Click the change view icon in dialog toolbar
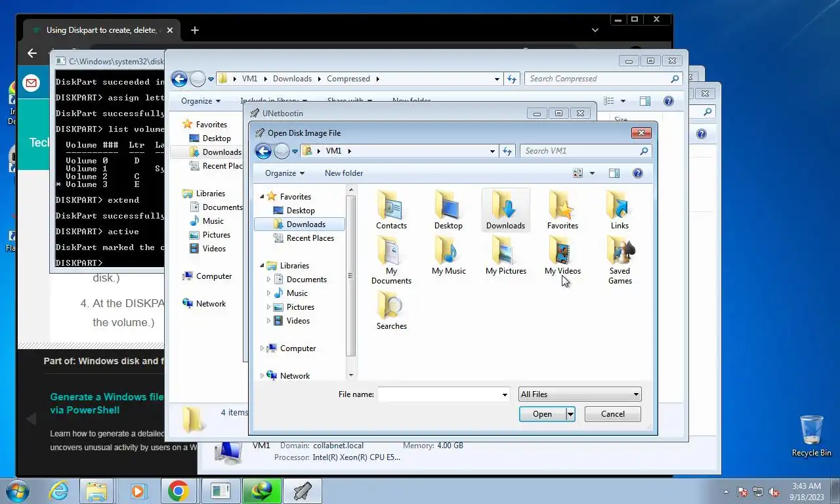The image size is (840, 504). [x=577, y=173]
